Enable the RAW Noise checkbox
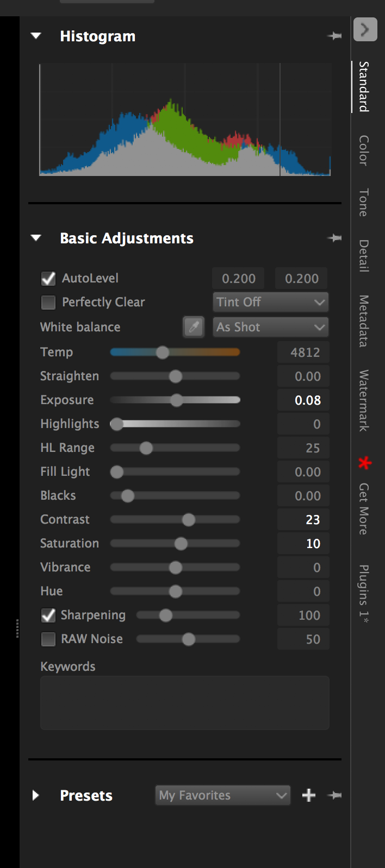Screen dimensions: 385x868 pyautogui.click(x=49, y=639)
